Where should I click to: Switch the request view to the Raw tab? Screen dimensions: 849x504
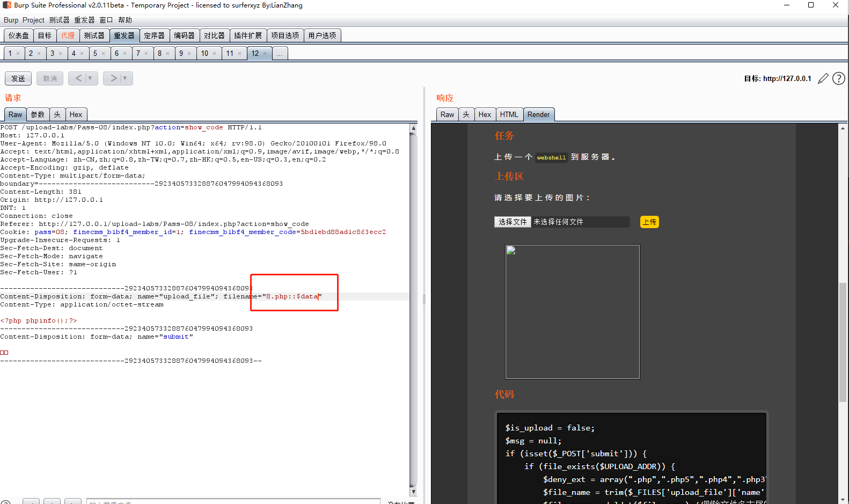[x=16, y=115]
